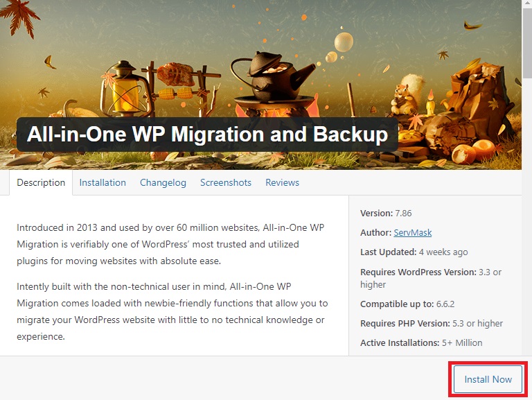View the Changelog tab

tap(163, 183)
